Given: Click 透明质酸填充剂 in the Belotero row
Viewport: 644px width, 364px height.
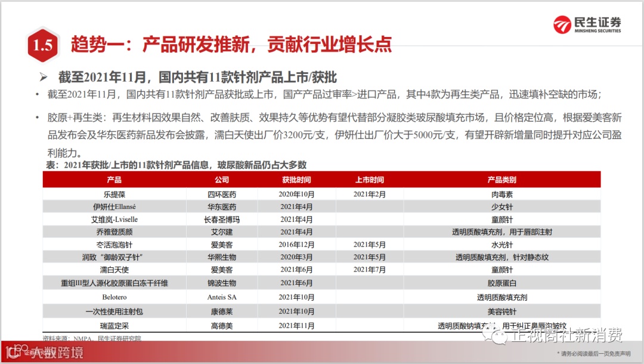Looking at the screenshot, I should (x=502, y=297).
